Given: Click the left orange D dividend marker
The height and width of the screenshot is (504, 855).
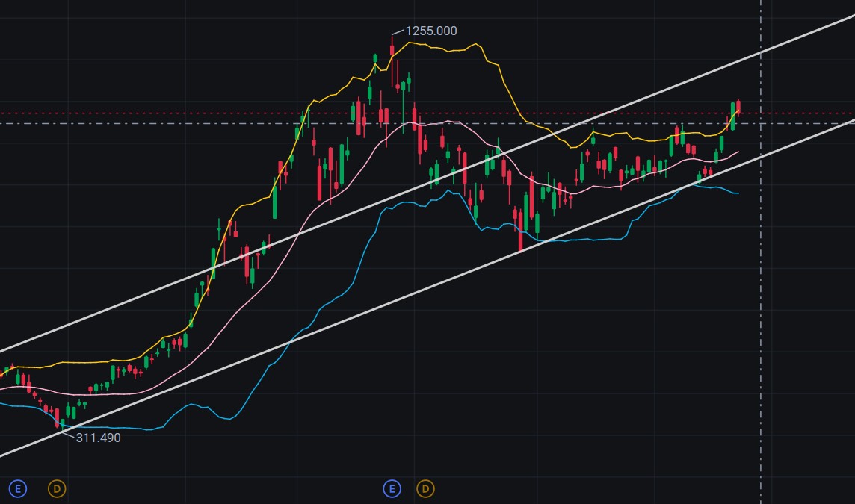Looking at the screenshot, I should click(57, 489).
